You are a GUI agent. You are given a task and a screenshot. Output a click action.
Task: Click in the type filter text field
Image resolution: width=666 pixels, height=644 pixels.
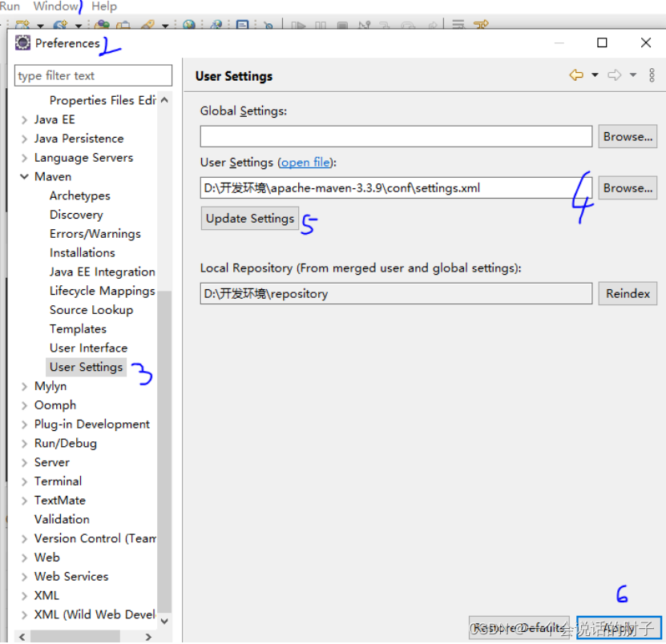click(x=93, y=75)
